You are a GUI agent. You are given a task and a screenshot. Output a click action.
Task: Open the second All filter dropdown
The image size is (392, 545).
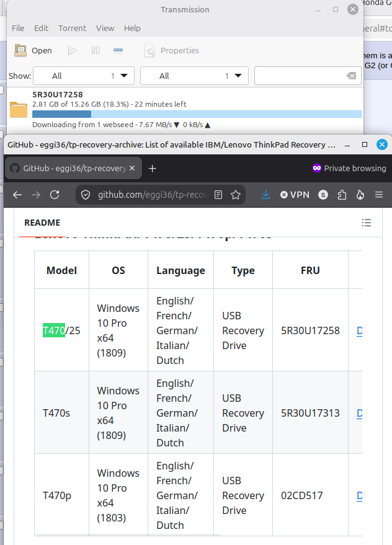194,76
